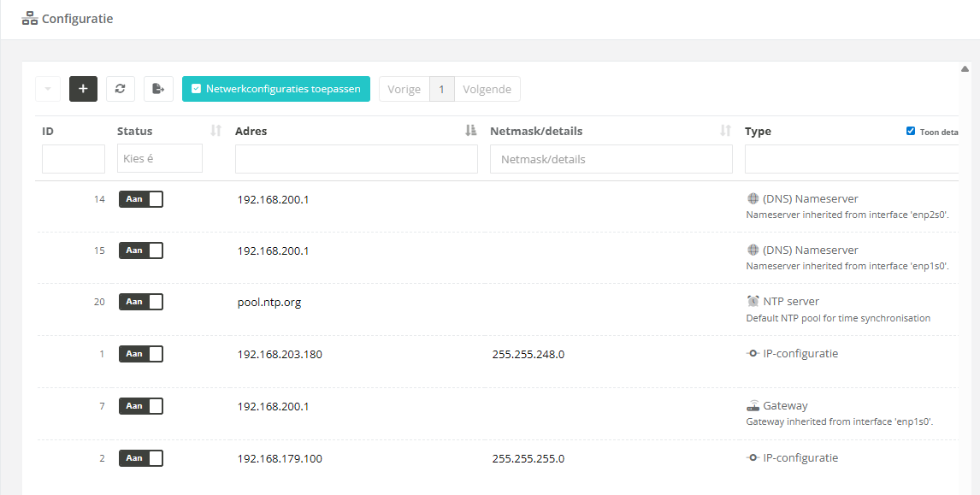Click the plus icon to add configuration
The image size is (980, 495).
coord(83,89)
